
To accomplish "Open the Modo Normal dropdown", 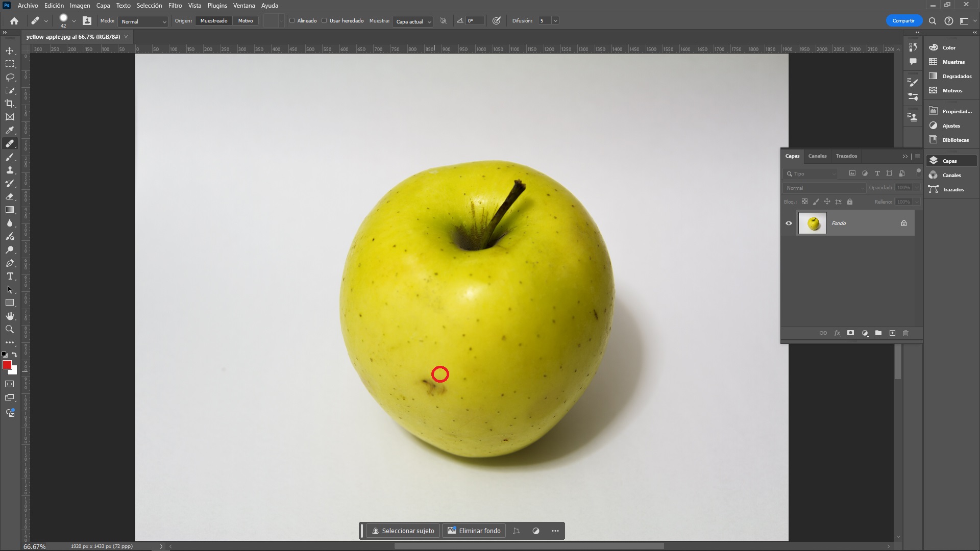I will [x=143, y=21].
